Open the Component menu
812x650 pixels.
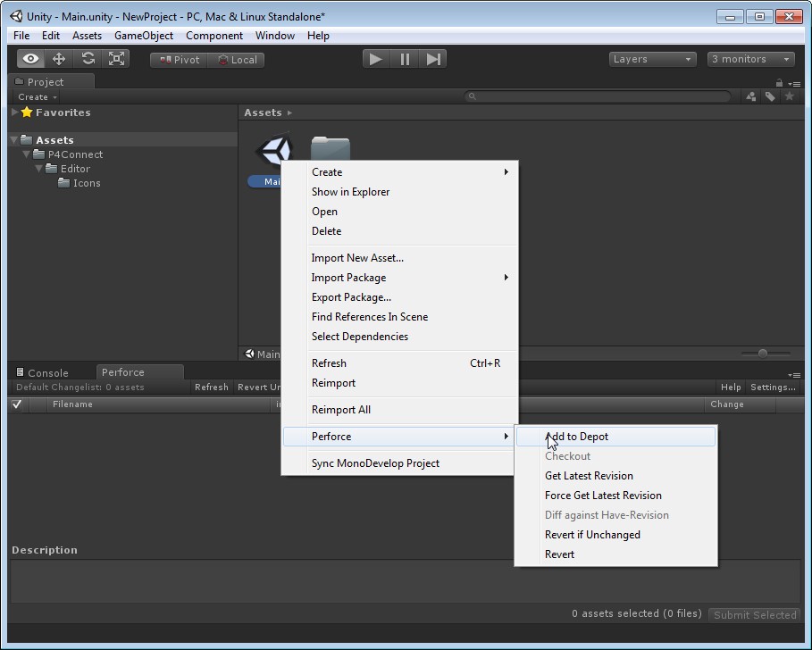[214, 36]
